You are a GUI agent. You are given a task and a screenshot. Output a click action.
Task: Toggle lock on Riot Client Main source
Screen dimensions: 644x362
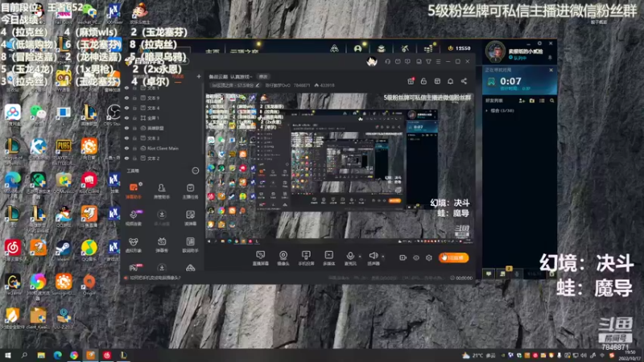[x=134, y=148]
